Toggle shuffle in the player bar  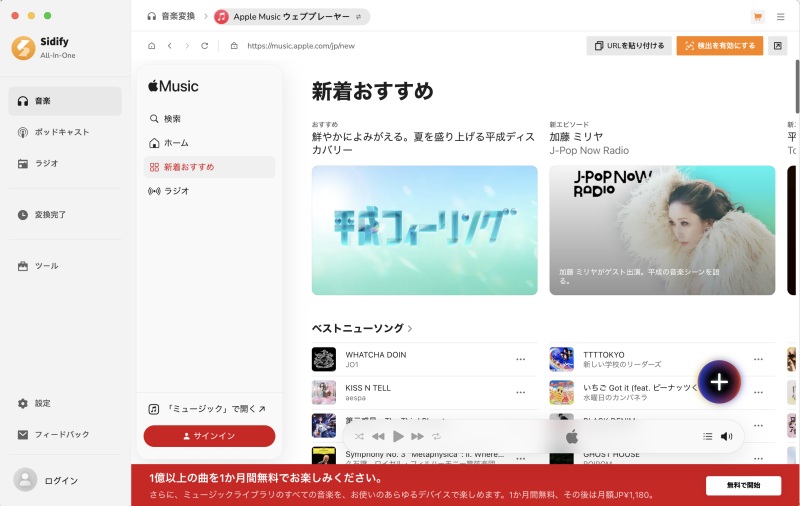[x=359, y=436]
